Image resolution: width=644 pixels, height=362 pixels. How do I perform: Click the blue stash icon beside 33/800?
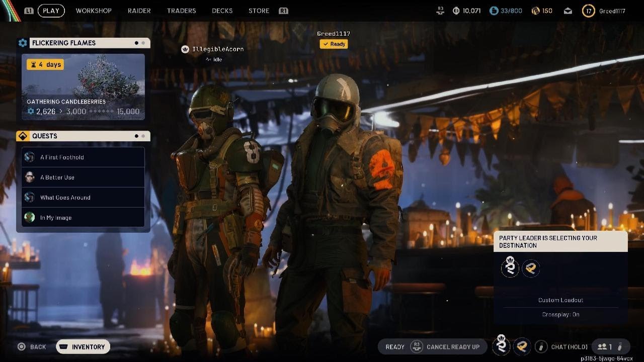click(494, 11)
